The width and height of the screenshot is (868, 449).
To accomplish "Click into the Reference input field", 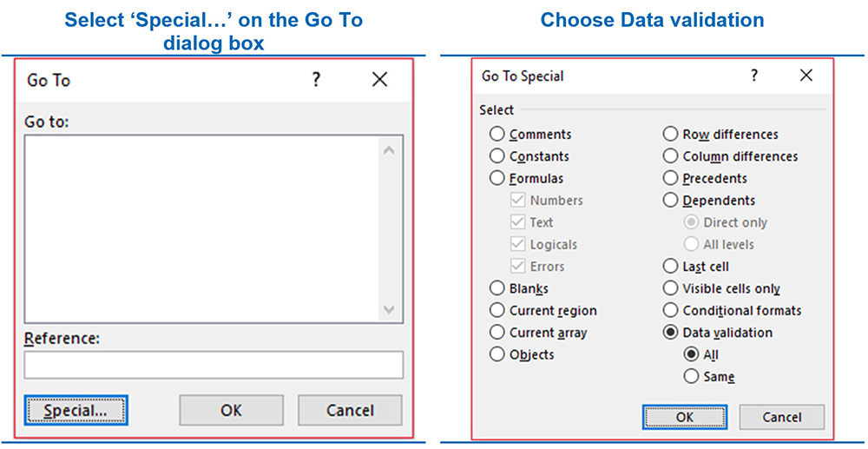I will (214, 365).
